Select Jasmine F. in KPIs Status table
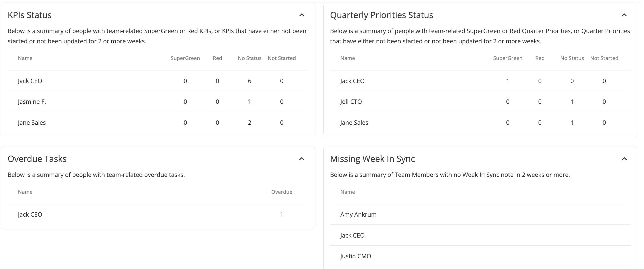644x269 pixels. 158,102
